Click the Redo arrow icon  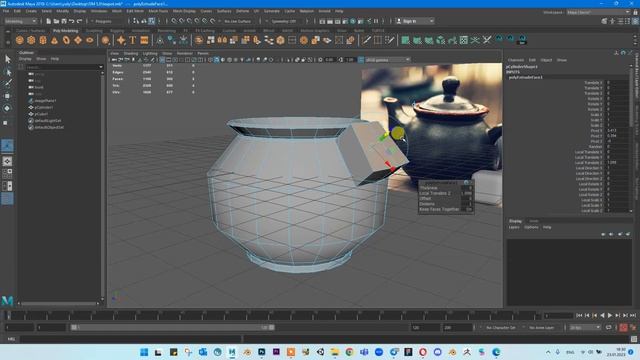(x=80, y=21)
